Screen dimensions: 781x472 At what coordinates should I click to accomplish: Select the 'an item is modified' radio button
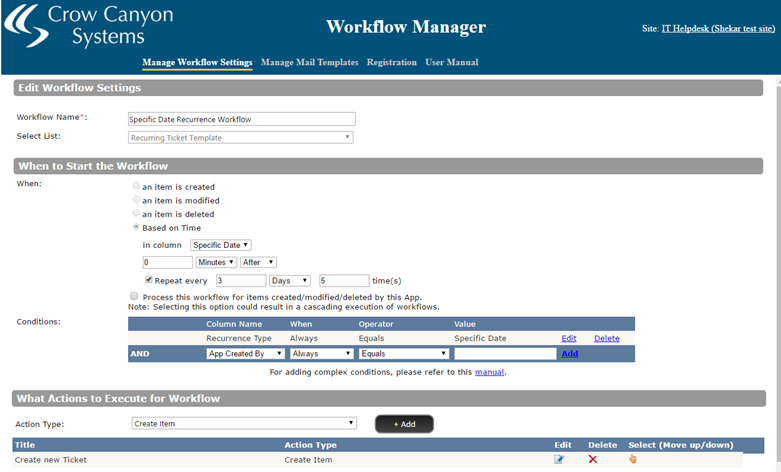point(136,200)
